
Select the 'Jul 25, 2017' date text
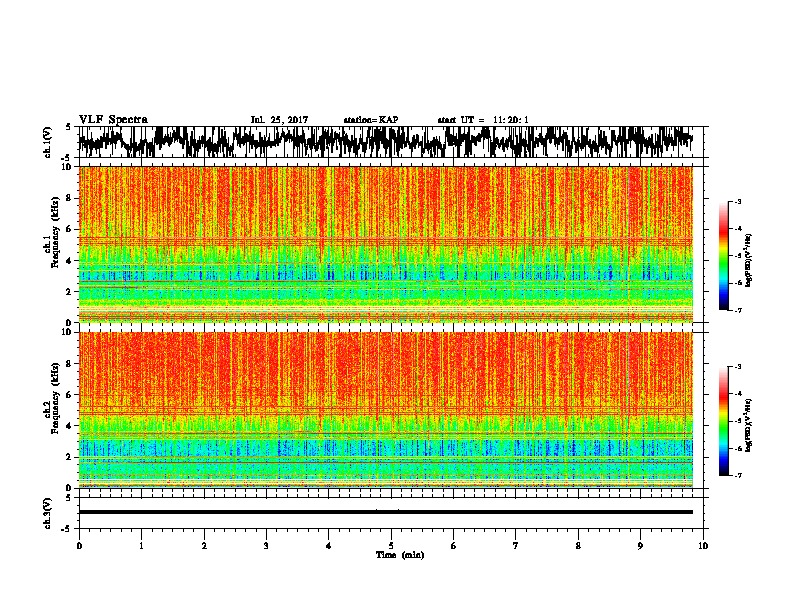click(x=279, y=120)
